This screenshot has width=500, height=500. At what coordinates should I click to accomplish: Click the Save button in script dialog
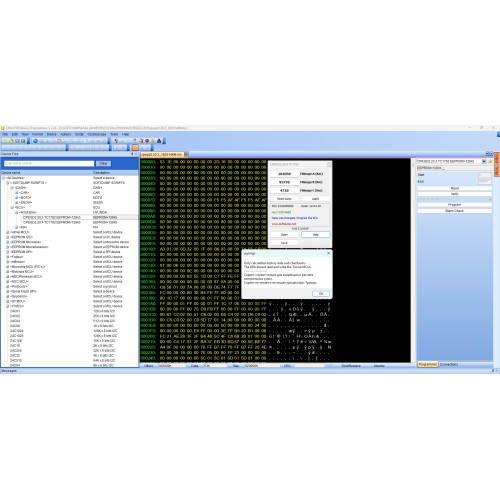(x=284, y=243)
